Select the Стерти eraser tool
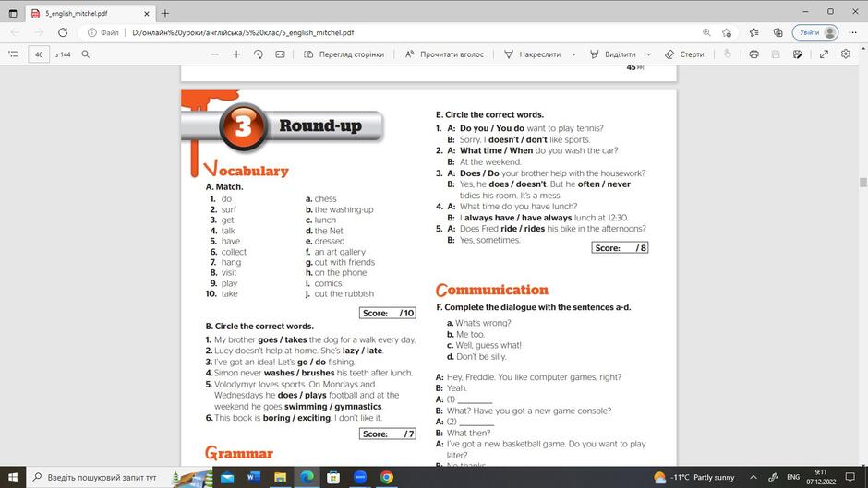This screenshot has width=868, height=488. click(684, 54)
